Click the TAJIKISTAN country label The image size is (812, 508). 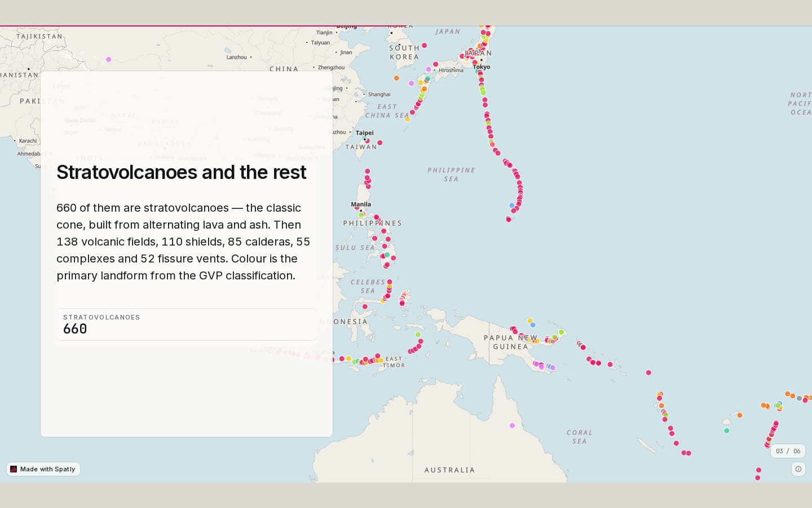[39, 36]
